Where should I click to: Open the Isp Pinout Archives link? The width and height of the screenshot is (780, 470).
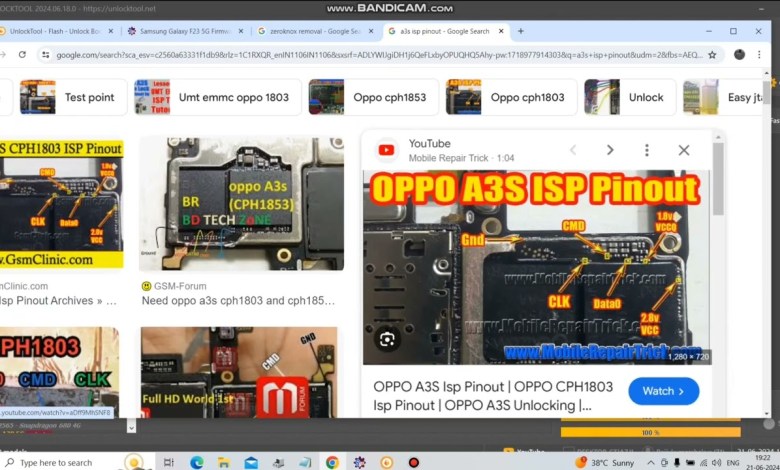[58, 301]
